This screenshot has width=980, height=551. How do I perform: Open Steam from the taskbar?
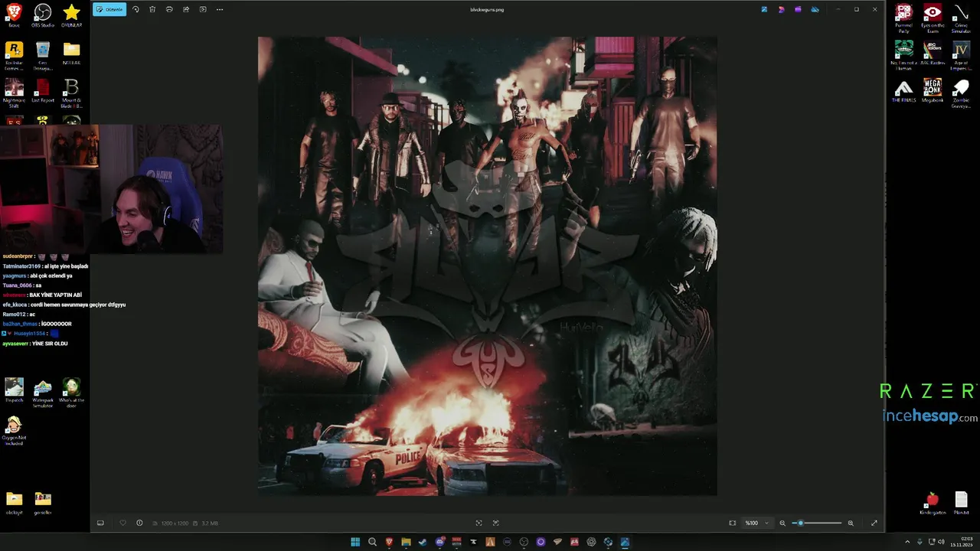point(423,542)
